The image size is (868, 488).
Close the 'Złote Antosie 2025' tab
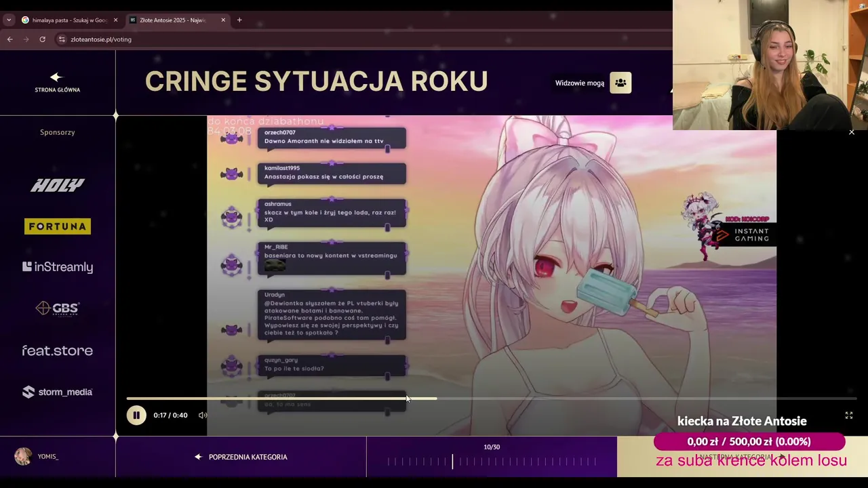pyautogui.click(x=223, y=20)
